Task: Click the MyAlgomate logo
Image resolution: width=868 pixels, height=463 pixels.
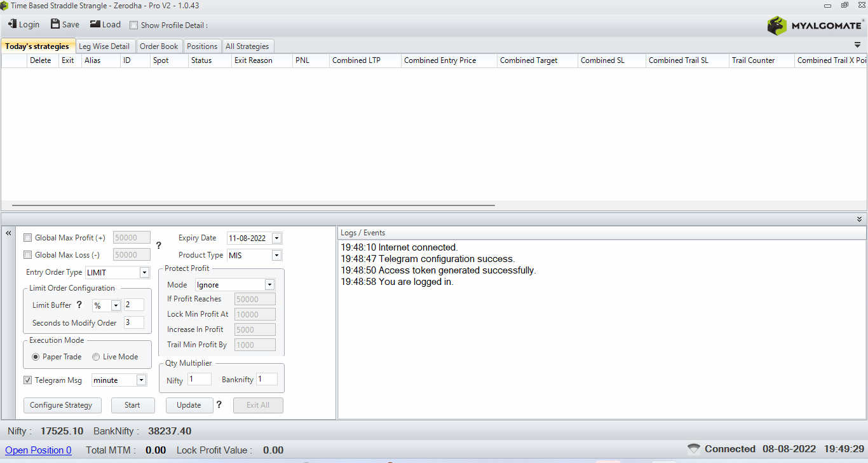Action: tap(815, 25)
